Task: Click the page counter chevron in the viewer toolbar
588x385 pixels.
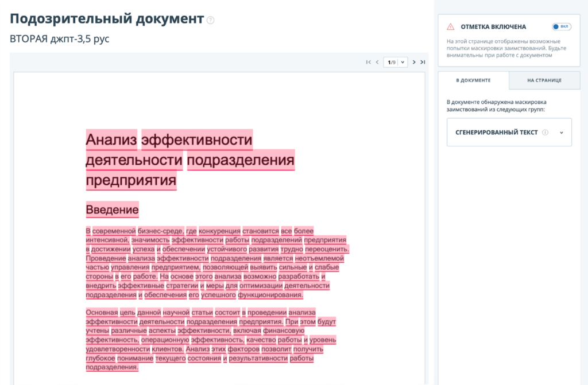Action: coord(403,62)
